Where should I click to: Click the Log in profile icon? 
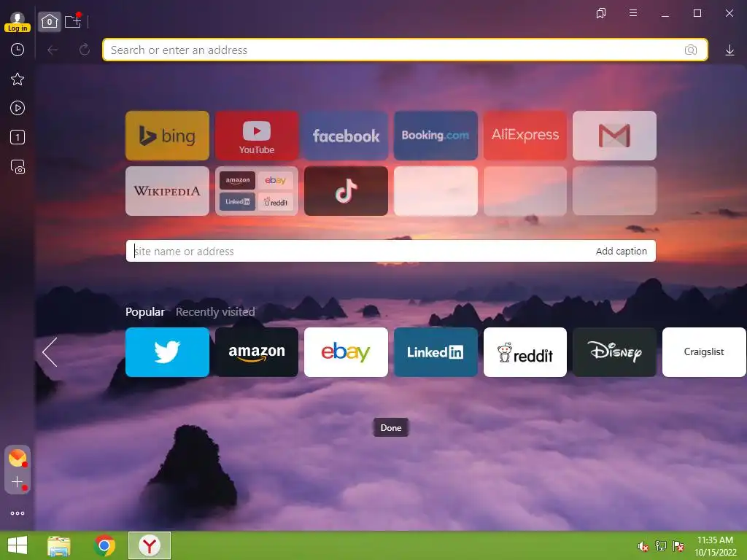point(18,21)
